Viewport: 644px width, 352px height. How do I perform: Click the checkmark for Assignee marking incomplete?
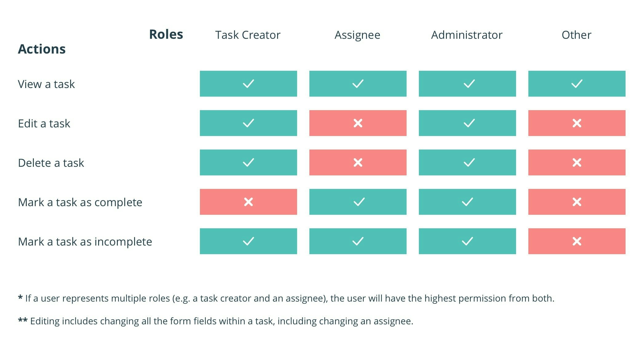coord(358,241)
